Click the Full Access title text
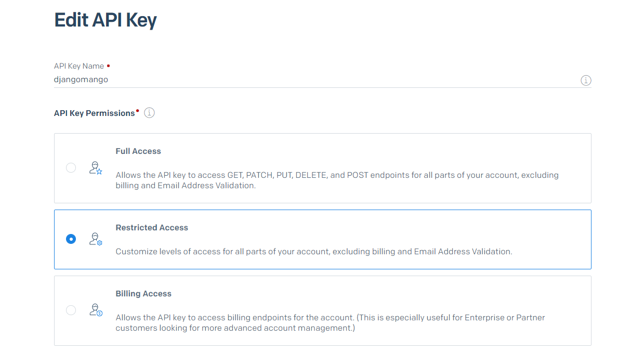644x351 pixels. [x=138, y=151]
